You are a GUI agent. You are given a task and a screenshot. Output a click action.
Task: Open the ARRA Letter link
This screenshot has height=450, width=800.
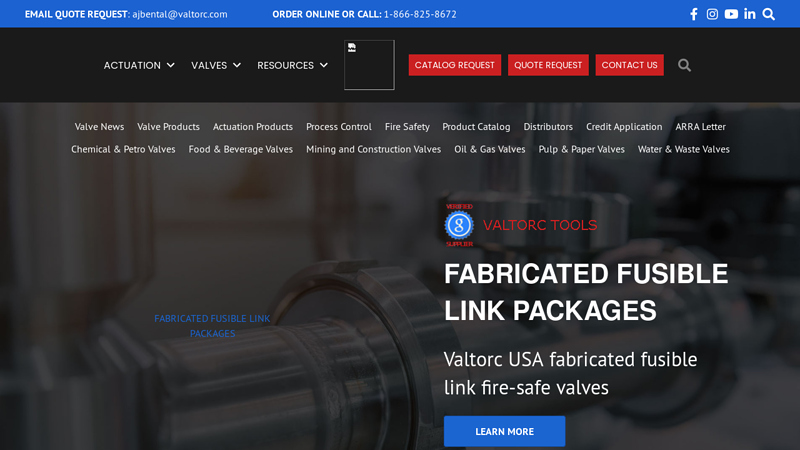(700, 127)
